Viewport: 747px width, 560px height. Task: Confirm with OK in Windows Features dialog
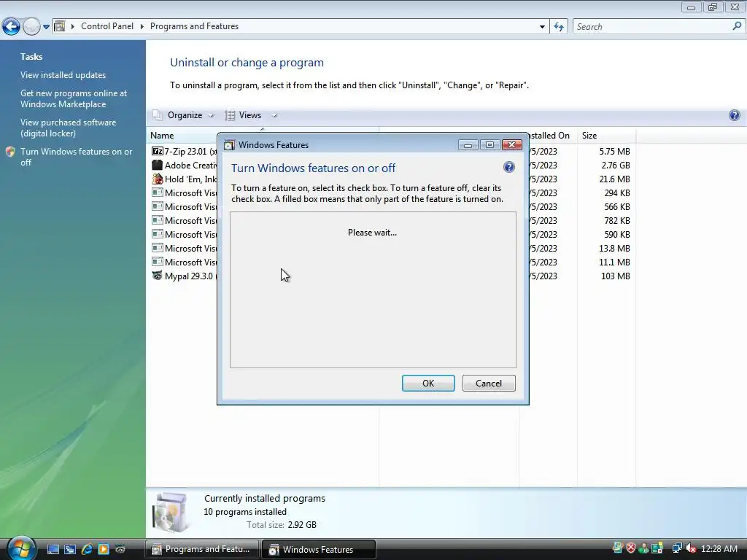click(428, 384)
